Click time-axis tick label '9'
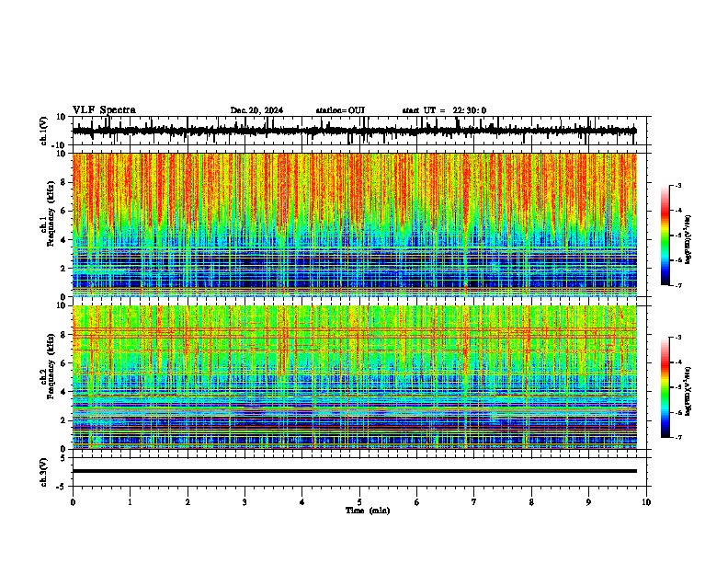 pyautogui.click(x=588, y=502)
